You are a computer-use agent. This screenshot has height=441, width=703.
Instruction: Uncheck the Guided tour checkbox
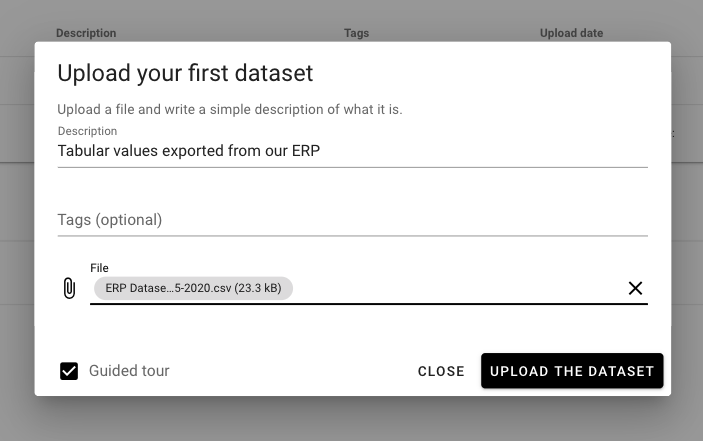point(69,371)
